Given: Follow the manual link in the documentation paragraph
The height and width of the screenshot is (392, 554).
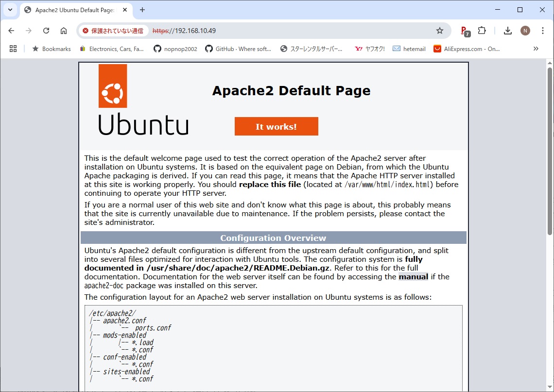Looking at the screenshot, I should (x=414, y=276).
